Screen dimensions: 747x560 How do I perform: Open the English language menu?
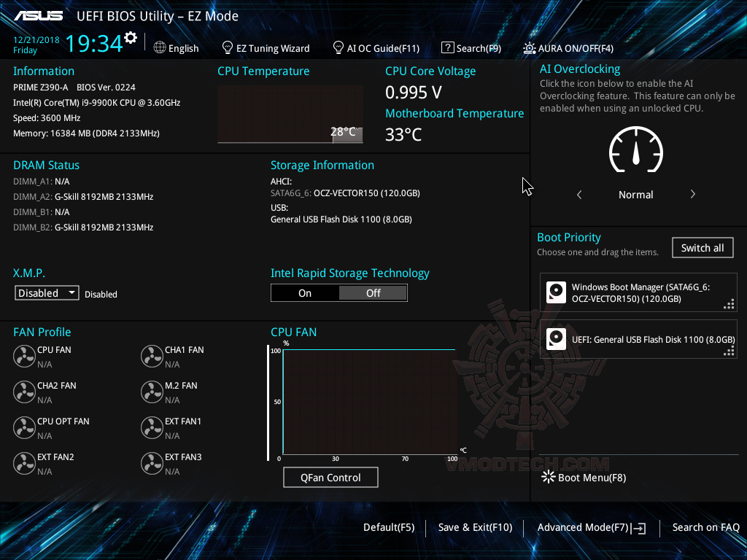pyautogui.click(x=183, y=48)
